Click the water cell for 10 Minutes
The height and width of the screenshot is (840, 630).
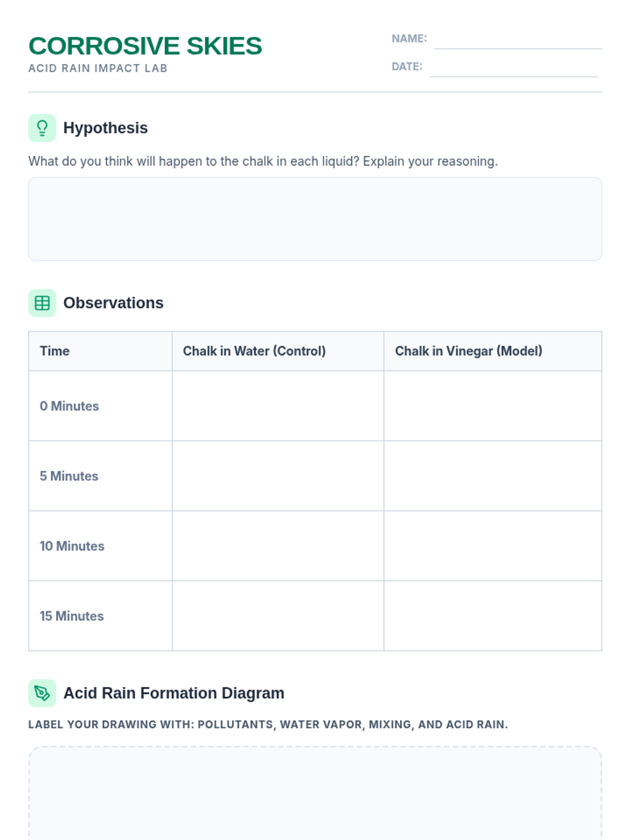pos(278,546)
